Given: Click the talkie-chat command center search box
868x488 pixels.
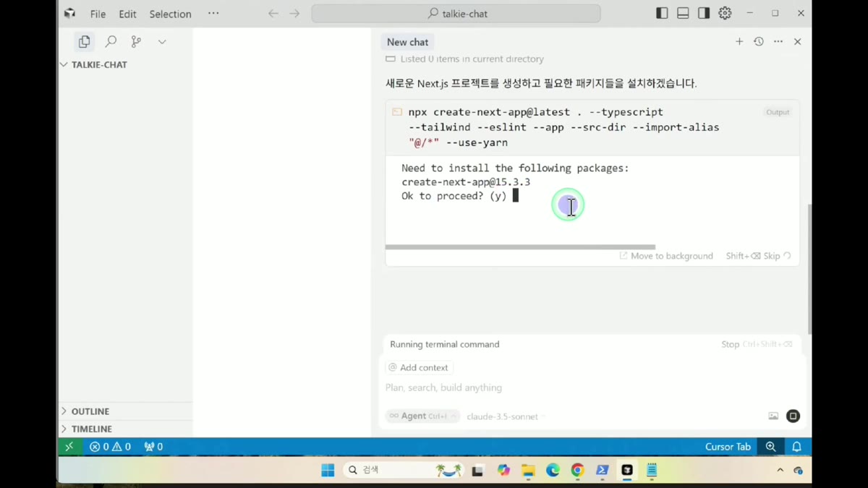Looking at the screenshot, I should (x=456, y=14).
